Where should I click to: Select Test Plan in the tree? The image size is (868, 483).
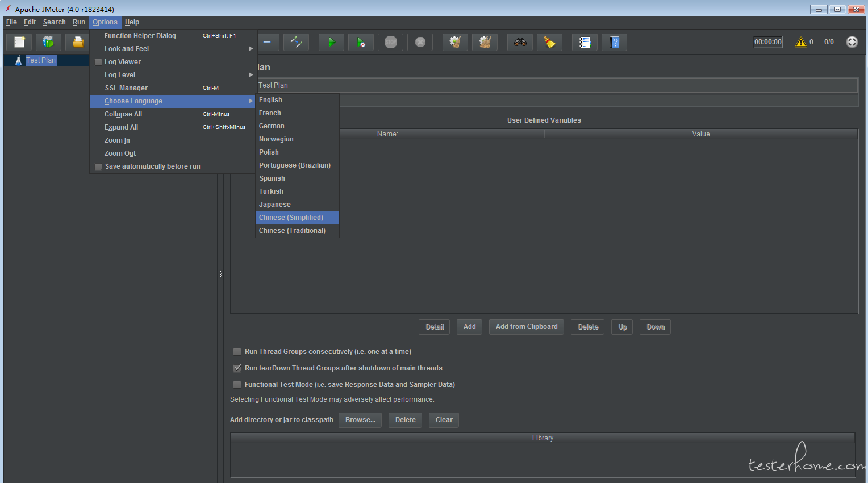tap(40, 60)
